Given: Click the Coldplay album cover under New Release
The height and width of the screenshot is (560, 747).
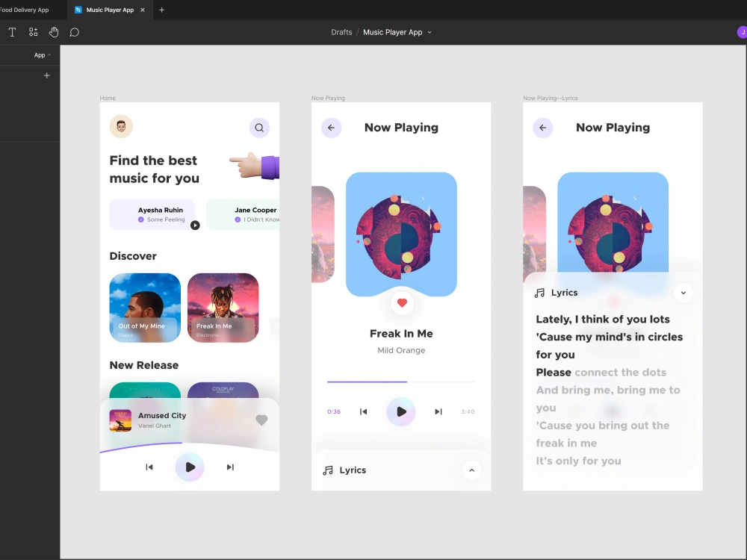Looking at the screenshot, I should 223,391.
